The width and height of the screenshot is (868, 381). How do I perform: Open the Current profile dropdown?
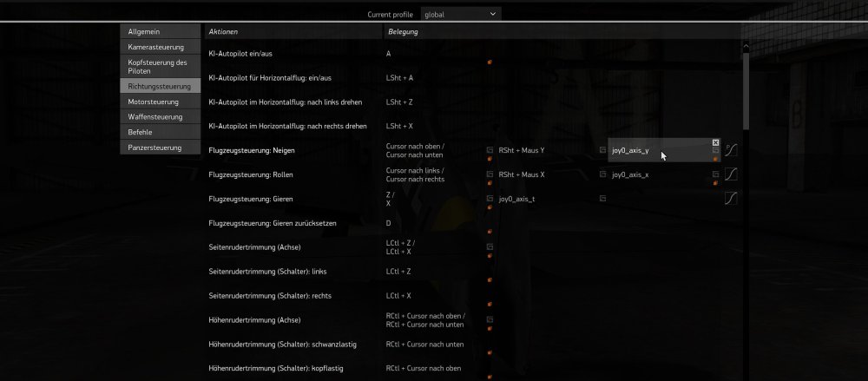pyautogui.click(x=459, y=14)
